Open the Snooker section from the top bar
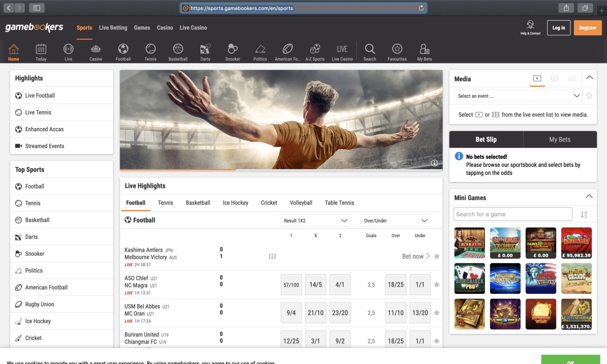 coord(233,52)
